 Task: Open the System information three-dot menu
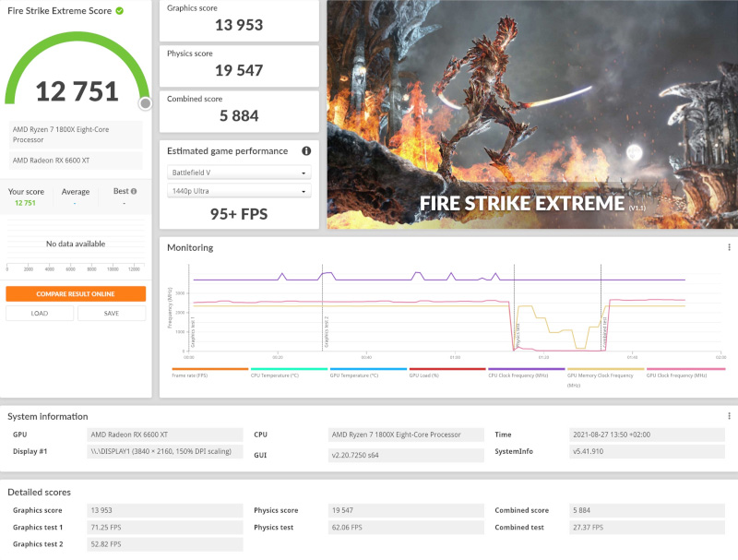(x=729, y=416)
